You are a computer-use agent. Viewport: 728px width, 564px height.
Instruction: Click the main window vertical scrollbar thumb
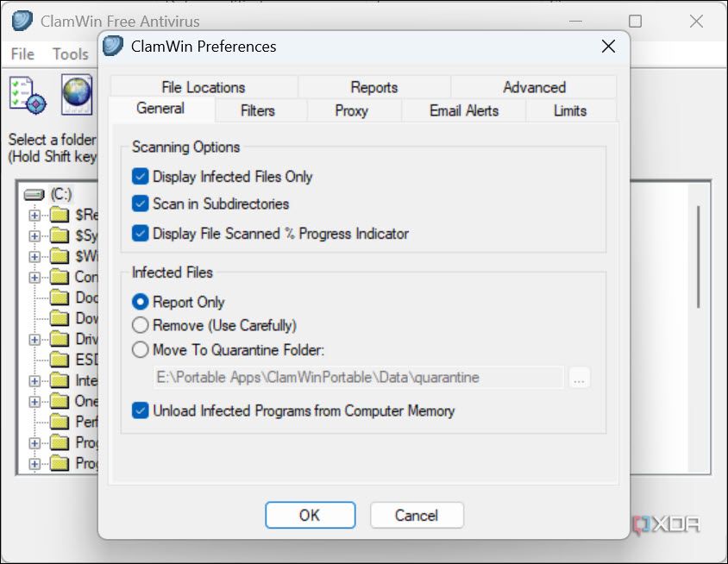[698, 257]
